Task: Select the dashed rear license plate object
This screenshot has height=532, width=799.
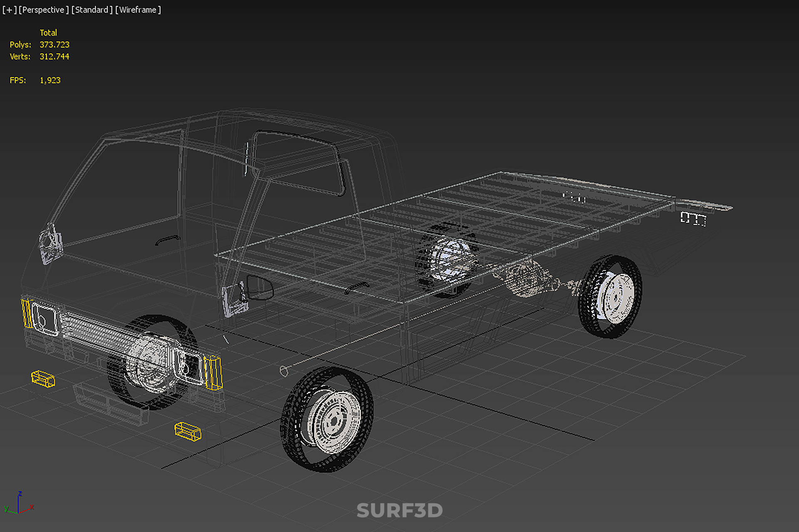Action: tap(693, 219)
